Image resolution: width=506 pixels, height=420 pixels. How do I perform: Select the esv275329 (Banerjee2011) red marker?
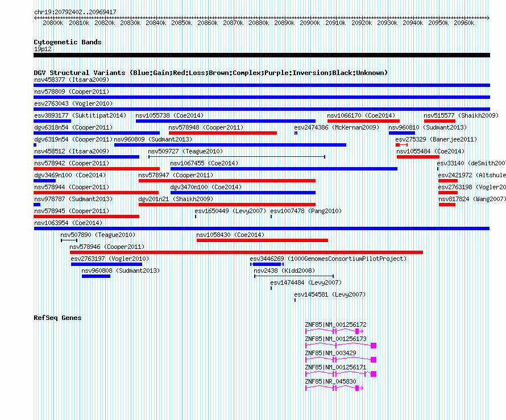(402, 145)
